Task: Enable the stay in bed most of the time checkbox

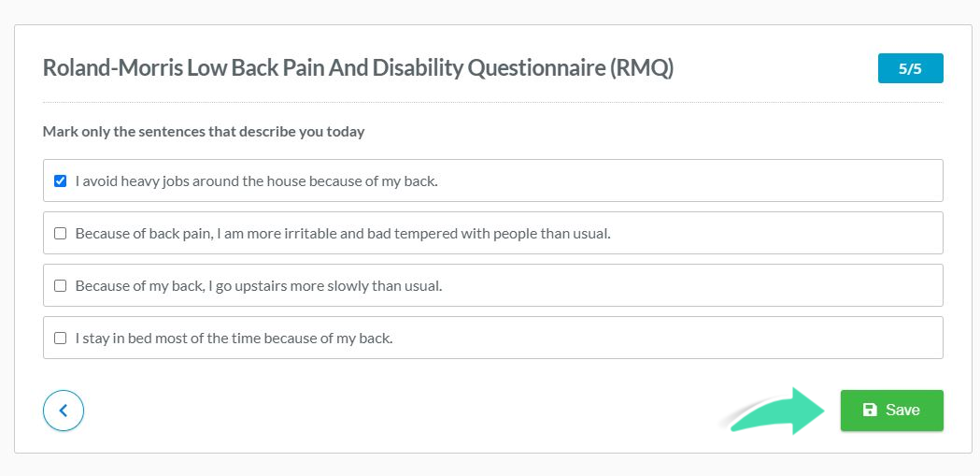Action: pyautogui.click(x=60, y=339)
